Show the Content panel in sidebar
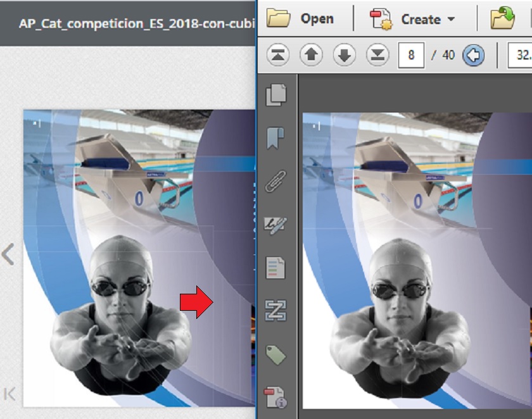 (276, 267)
